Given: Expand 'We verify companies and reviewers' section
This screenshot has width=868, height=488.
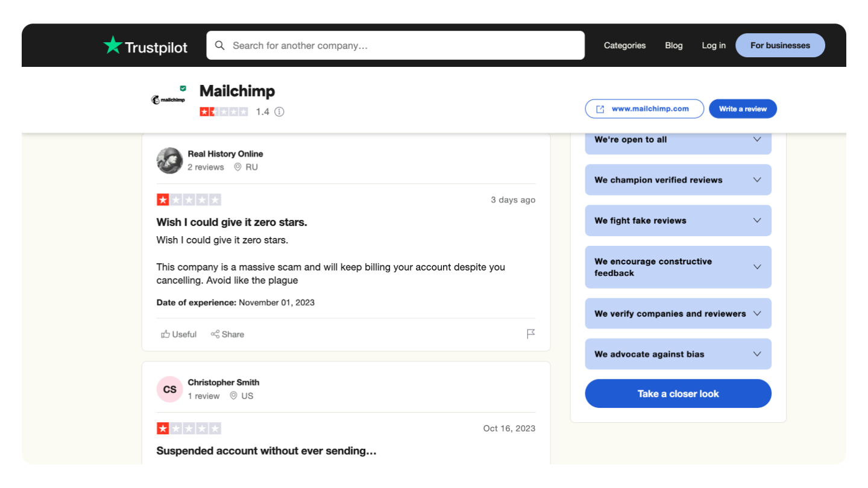Looking at the screenshot, I should click(x=678, y=313).
